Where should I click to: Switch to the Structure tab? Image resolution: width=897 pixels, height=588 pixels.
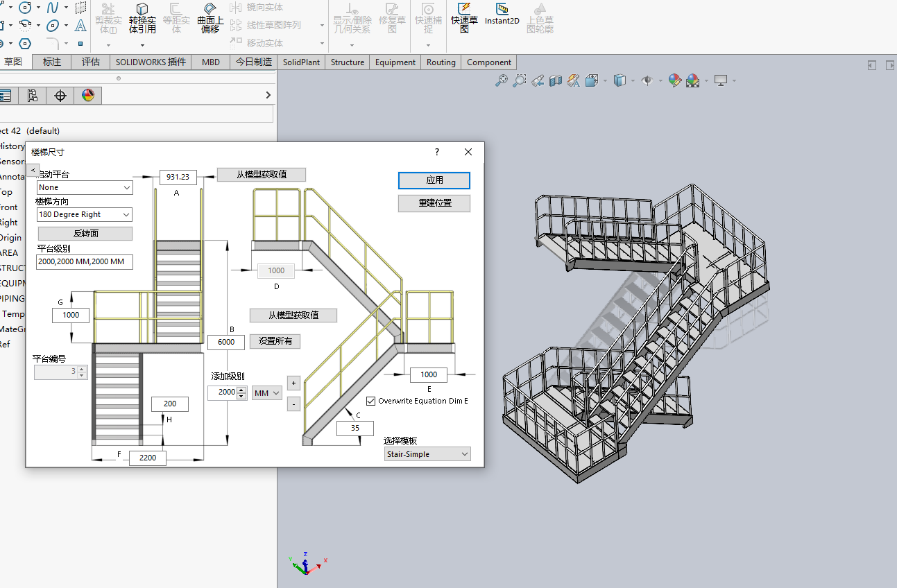click(347, 62)
